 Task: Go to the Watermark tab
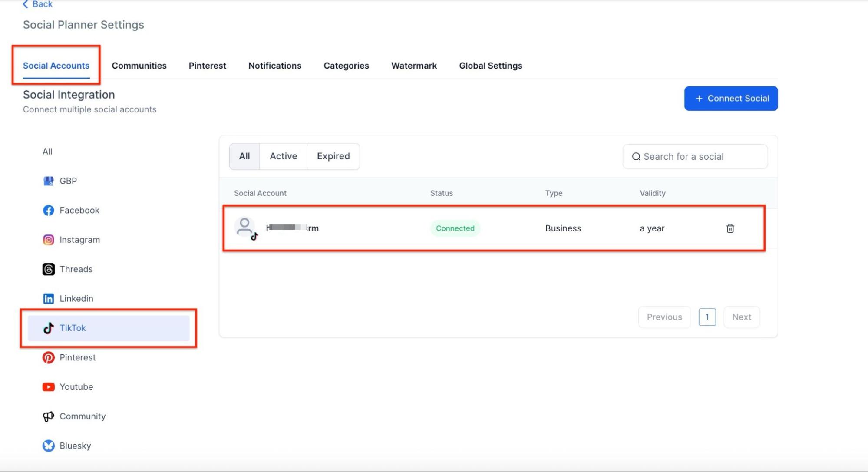coord(414,66)
